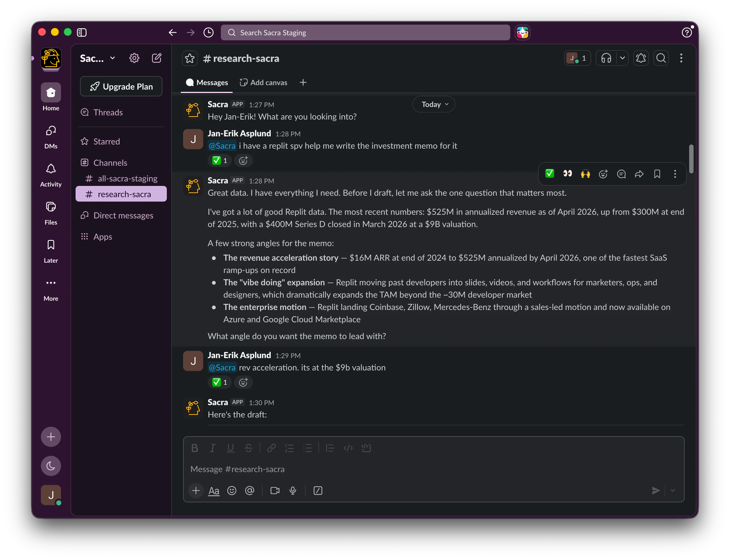
Task: Record a video clip
Action: coord(275,491)
